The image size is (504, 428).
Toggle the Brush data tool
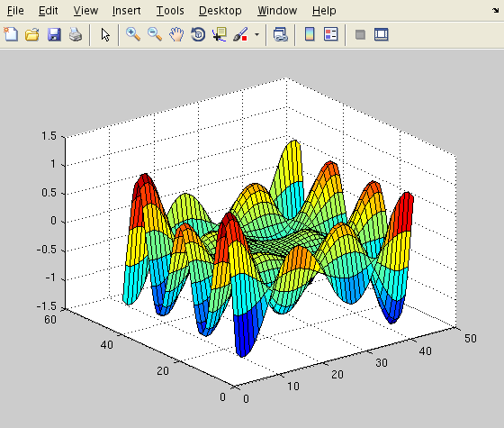tap(240, 34)
